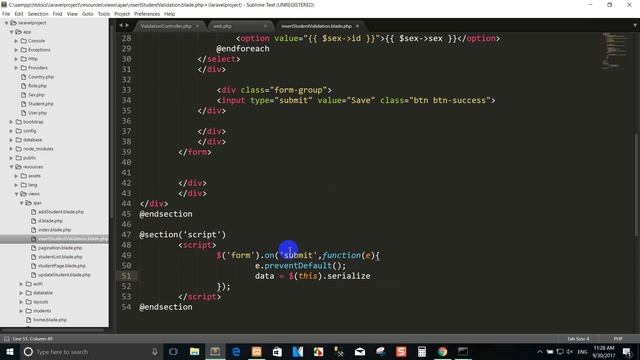Launch Microsoft Edge from the taskbar
Viewport: 640px width, 360px height.
coord(236,351)
